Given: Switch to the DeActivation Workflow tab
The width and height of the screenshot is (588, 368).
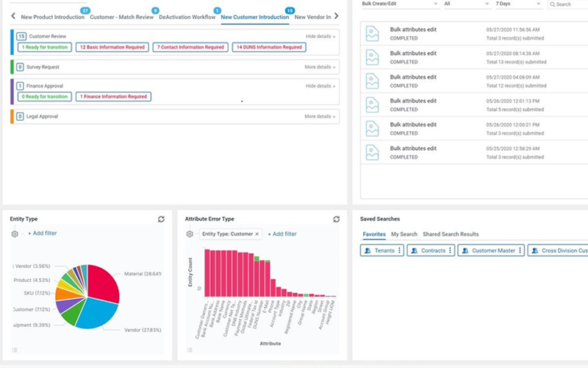Looking at the screenshot, I should (x=187, y=16).
